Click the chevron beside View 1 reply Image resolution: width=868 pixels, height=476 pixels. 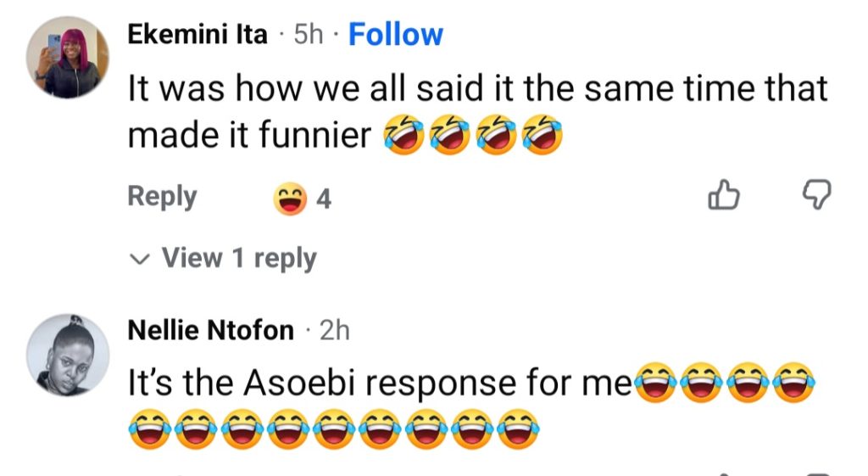point(139,260)
